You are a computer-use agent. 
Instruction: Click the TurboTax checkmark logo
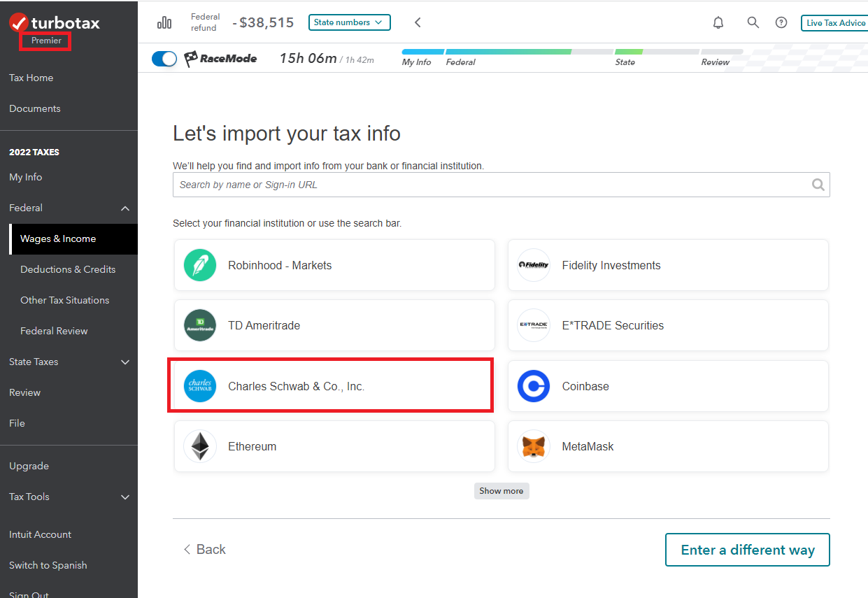[19, 22]
